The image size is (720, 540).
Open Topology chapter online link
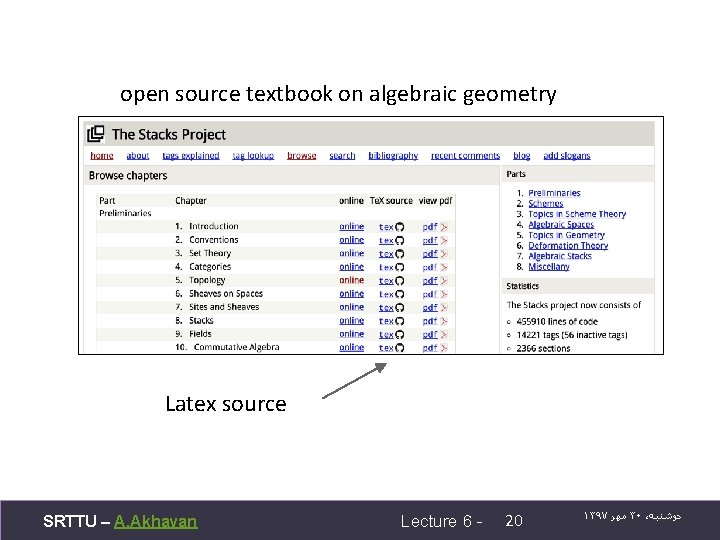tap(352, 280)
